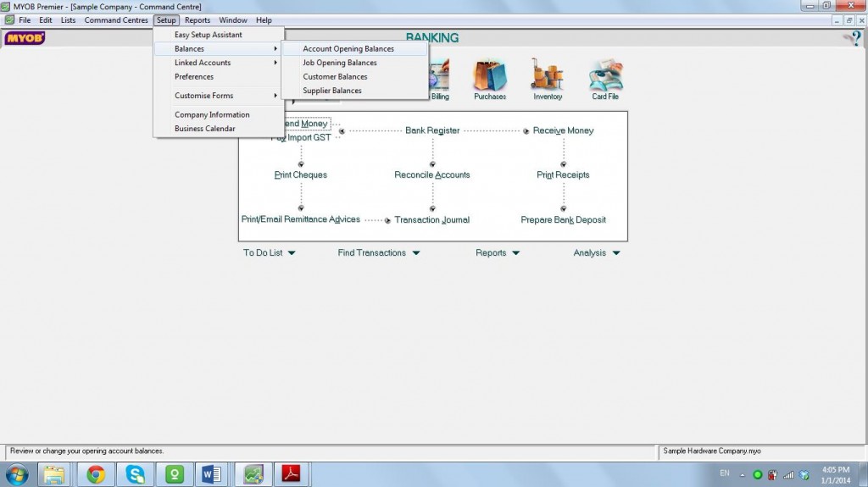Select Easy Setup Assistant
868x487 pixels.
click(219, 35)
